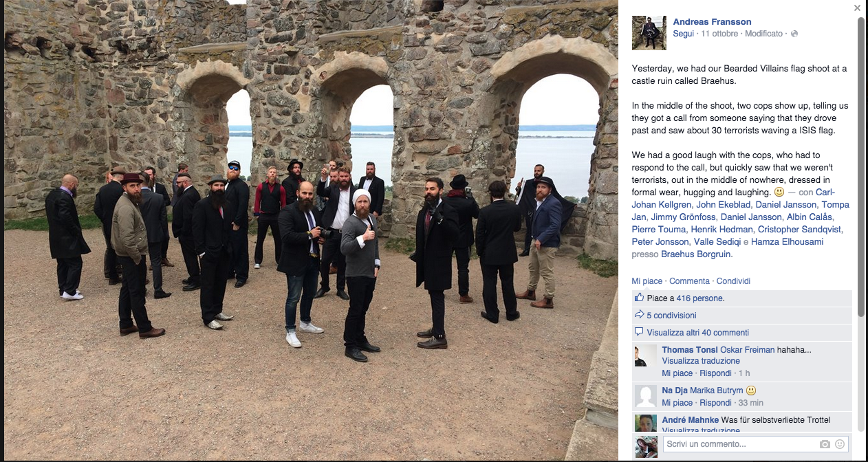
Task: Click Condividi to share the post
Action: point(733,281)
